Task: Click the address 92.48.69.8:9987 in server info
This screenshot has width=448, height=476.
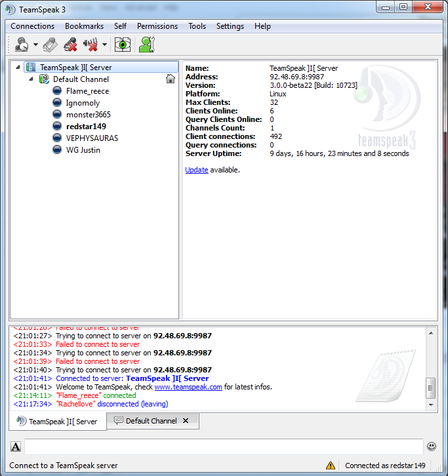Action: 296,77
